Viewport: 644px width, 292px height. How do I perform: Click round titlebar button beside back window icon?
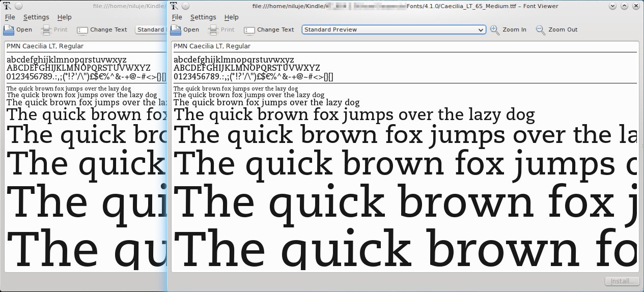[18, 6]
